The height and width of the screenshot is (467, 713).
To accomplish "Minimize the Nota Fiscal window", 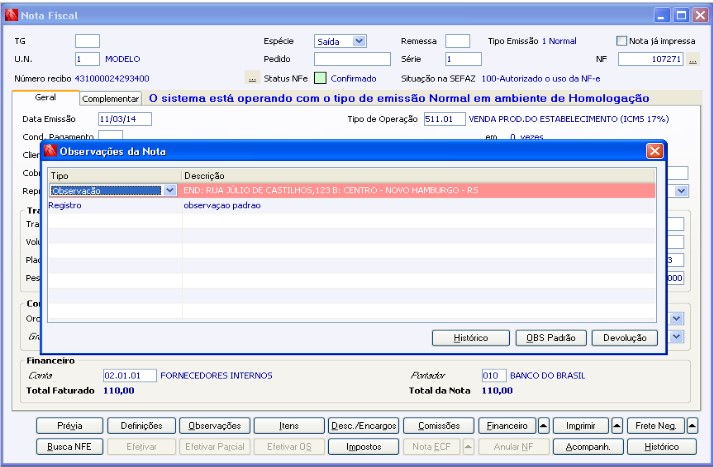I will 662,15.
